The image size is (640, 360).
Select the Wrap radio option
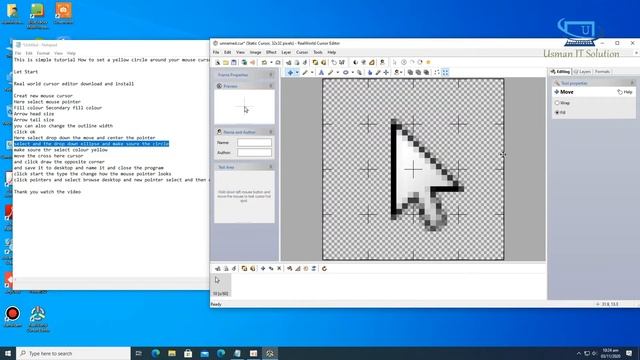(x=562, y=103)
